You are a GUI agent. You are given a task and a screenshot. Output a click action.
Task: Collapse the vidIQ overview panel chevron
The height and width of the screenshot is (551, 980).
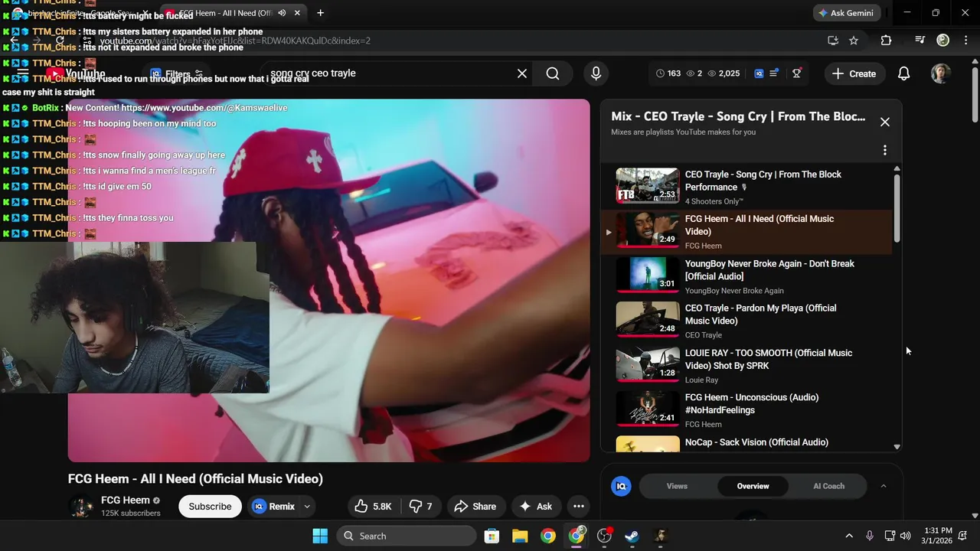pos(883,486)
